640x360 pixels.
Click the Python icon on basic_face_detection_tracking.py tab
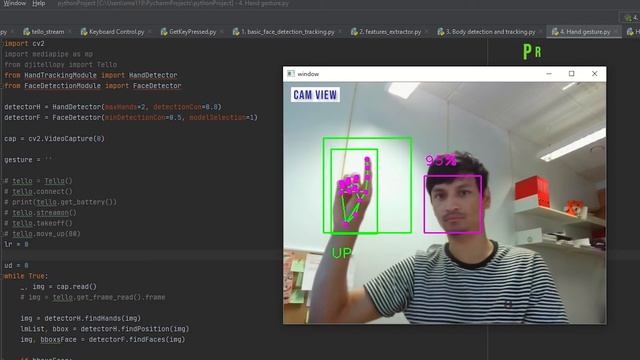pos(236,31)
